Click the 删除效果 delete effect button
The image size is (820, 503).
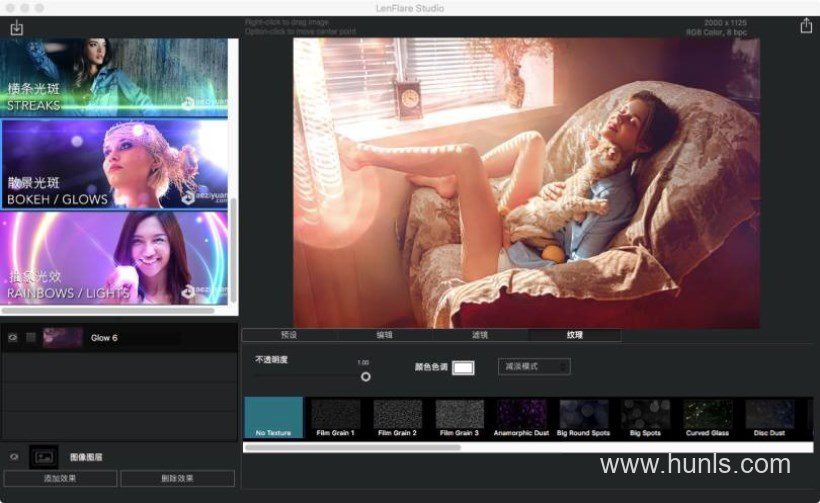177,478
